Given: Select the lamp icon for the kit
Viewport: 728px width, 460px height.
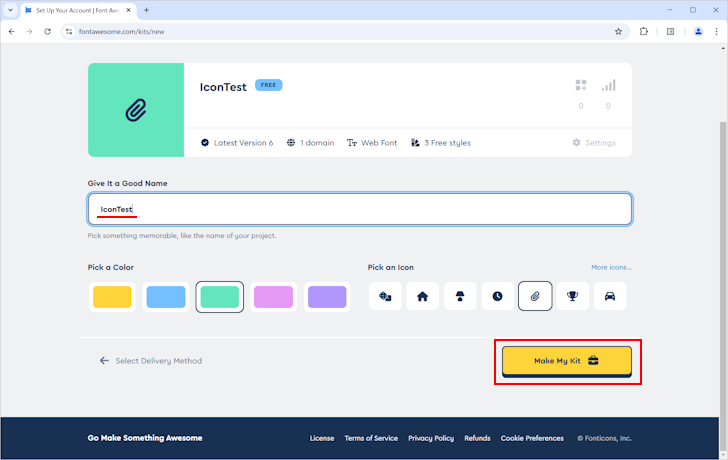Looking at the screenshot, I should tap(460, 297).
